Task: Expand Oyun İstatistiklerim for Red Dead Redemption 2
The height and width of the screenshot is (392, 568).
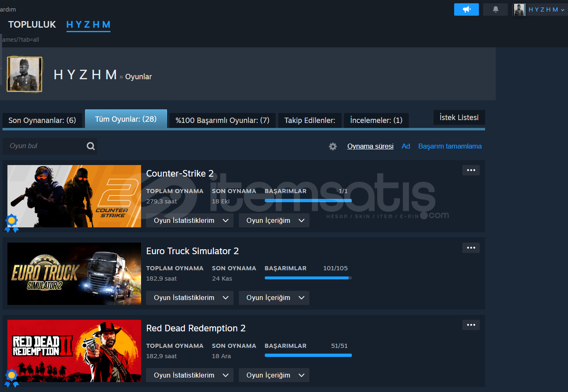Action: coord(190,375)
